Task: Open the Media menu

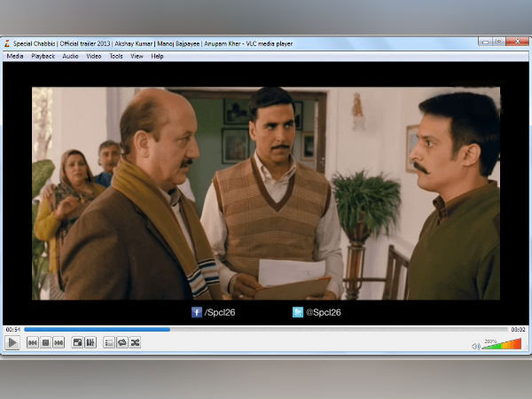Action: point(15,56)
